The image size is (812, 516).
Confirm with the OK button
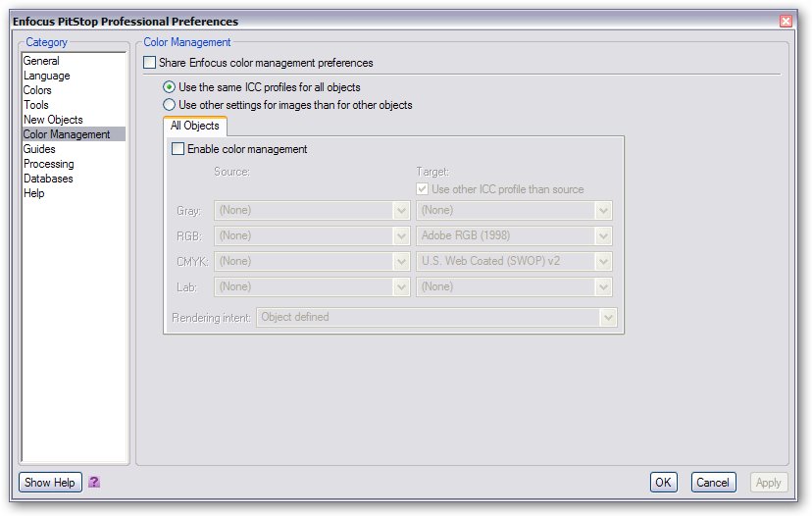tap(663, 483)
